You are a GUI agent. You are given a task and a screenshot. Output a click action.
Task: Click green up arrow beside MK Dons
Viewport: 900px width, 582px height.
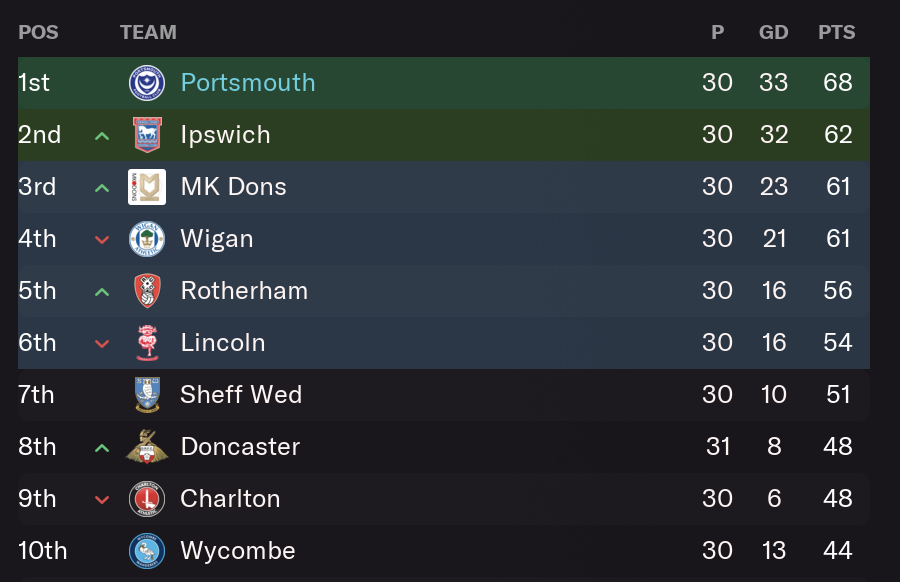point(102,188)
